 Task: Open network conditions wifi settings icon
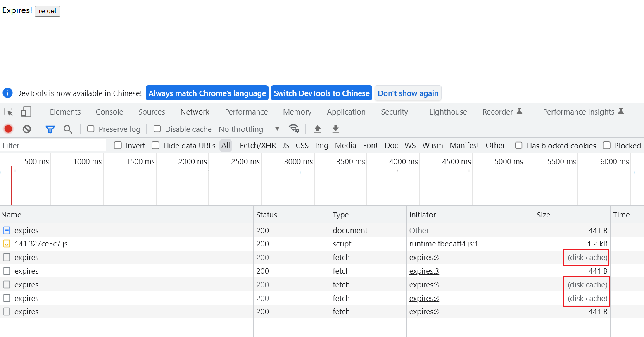(294, 129)
